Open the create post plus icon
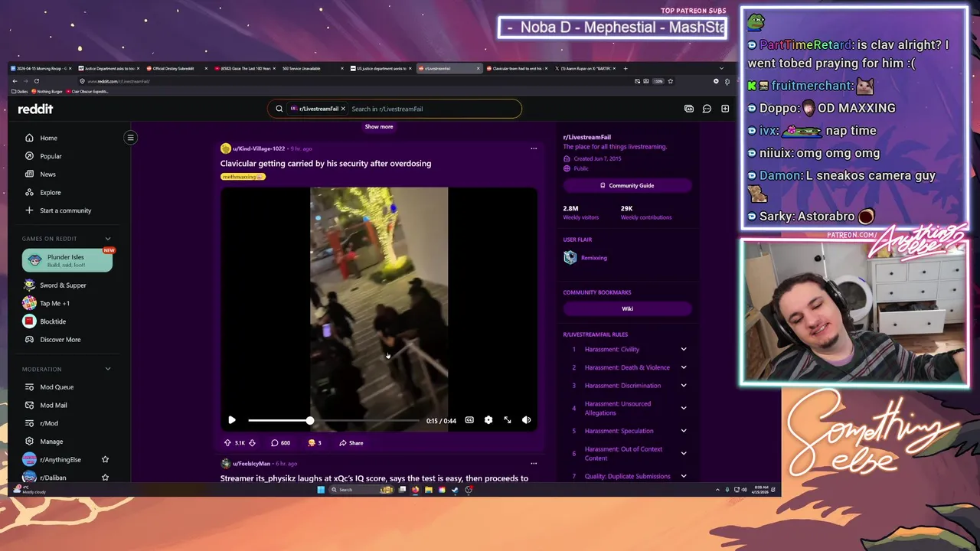This screenshot has width=980, height=551. (x=725, y=109)
